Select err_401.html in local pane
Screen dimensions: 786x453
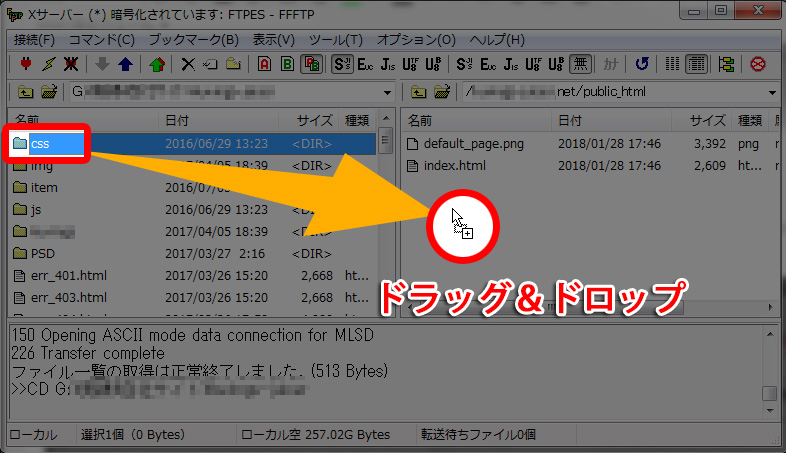tap(60, 276)
